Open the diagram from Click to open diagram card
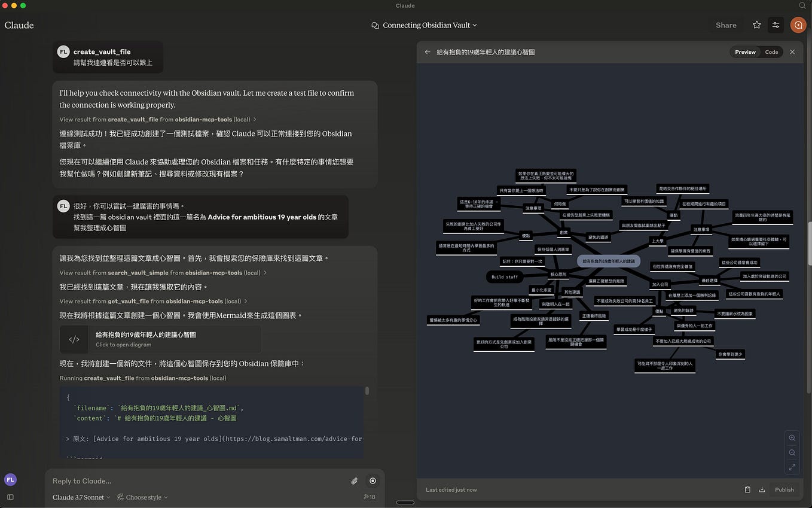 pyautogui.click(x=161, y=339)
